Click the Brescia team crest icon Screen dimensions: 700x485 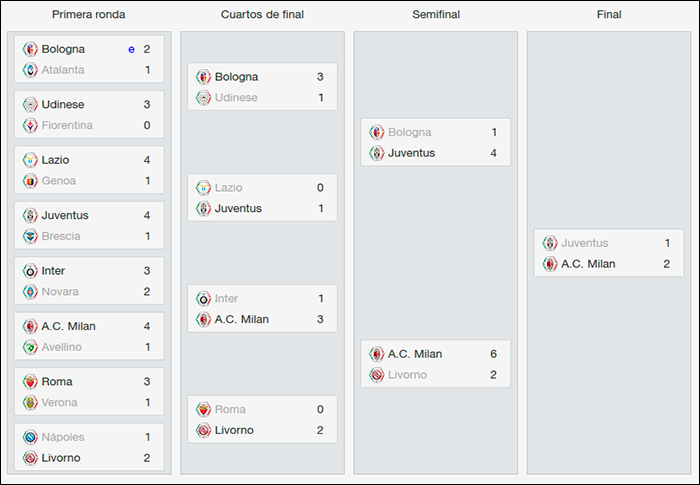[x=30, y=236]
